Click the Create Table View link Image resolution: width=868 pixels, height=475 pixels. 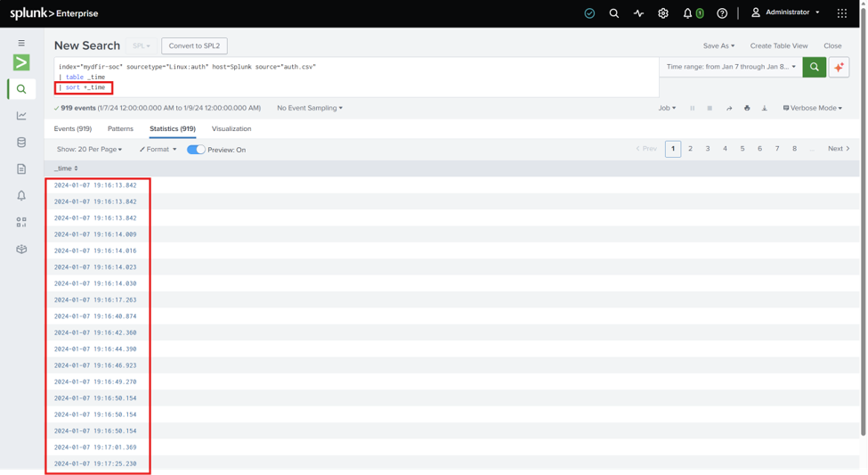tap(778, 46)
